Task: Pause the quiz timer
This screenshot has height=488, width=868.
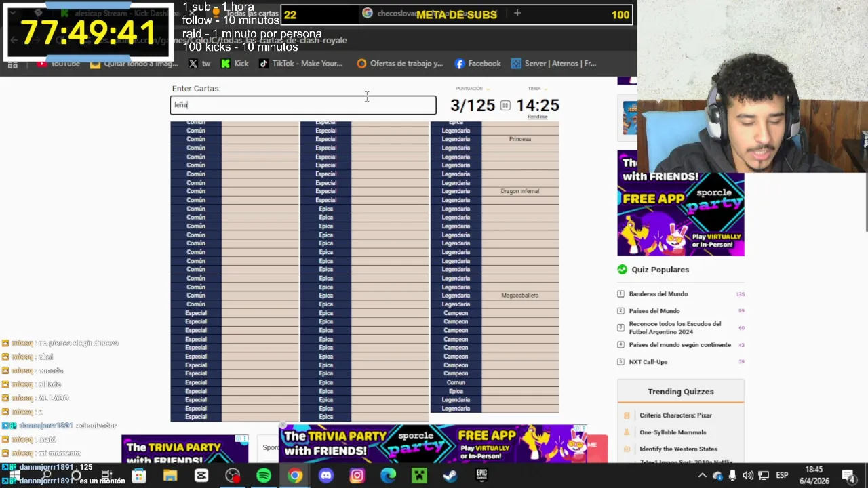Action: point(505,106)
